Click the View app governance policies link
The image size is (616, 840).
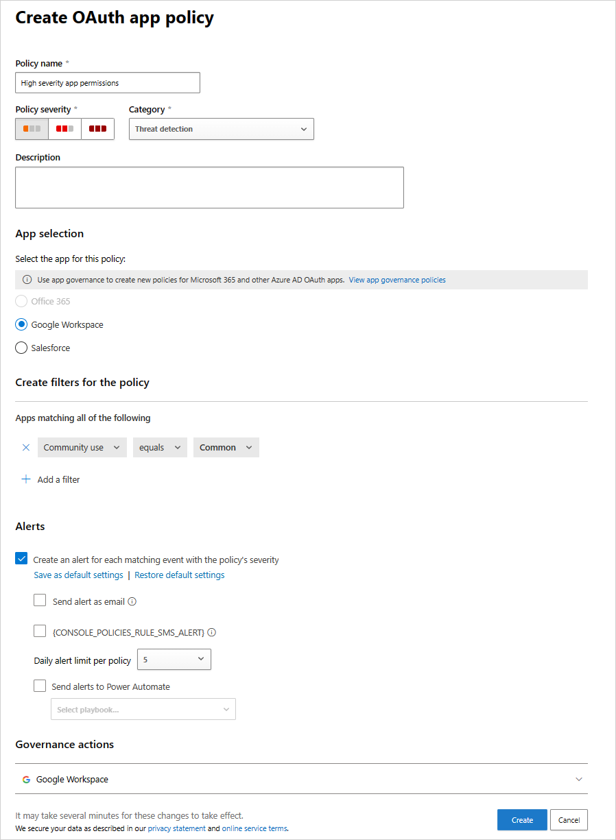[x=396, y=279]
